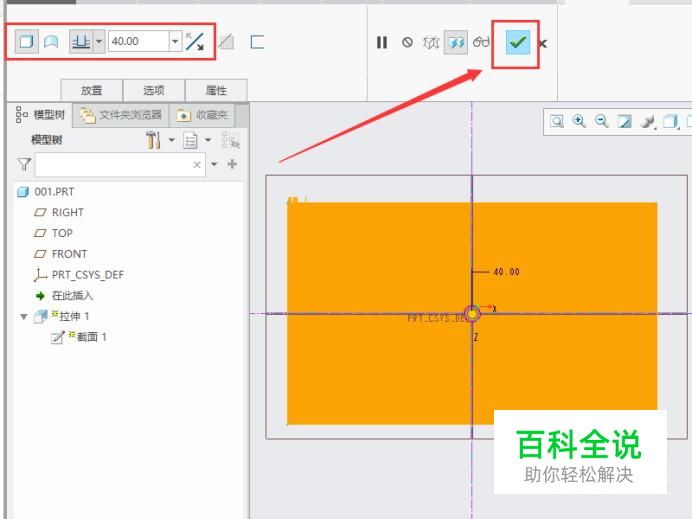Select attached preview mode
692x519 pixels.
pyautogui.click(x=456, y=42)
